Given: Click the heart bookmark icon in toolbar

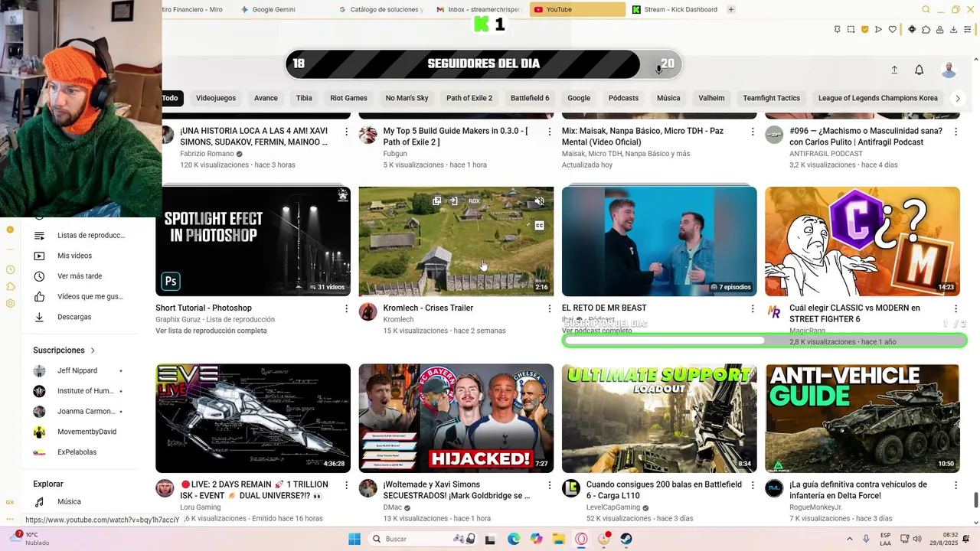Looking at the screenshot, I should 892,30.
